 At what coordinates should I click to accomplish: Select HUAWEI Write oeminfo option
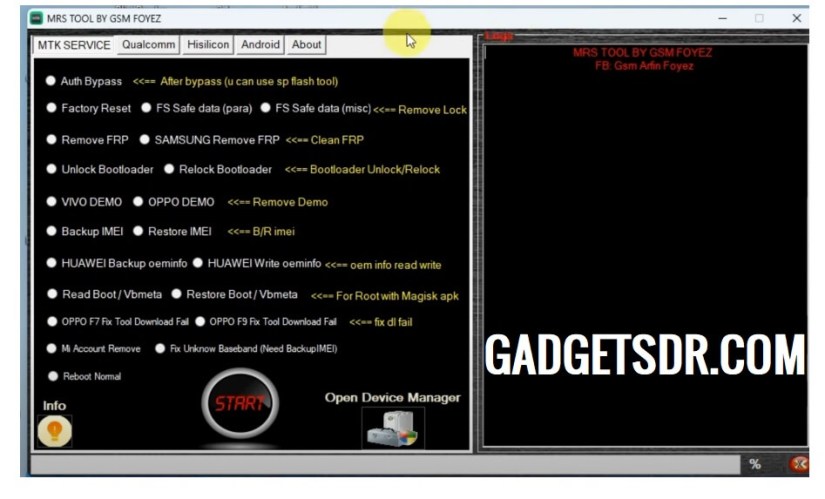(x=257, y=263)
